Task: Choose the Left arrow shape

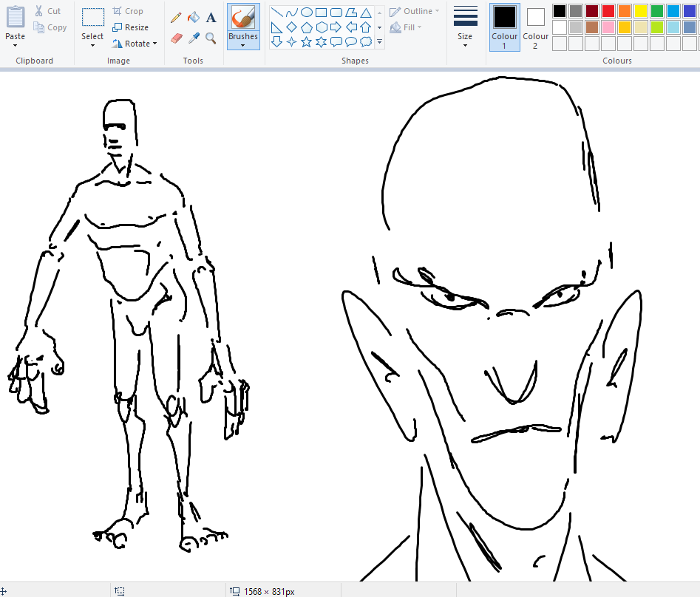Action: tap(351, 27)
